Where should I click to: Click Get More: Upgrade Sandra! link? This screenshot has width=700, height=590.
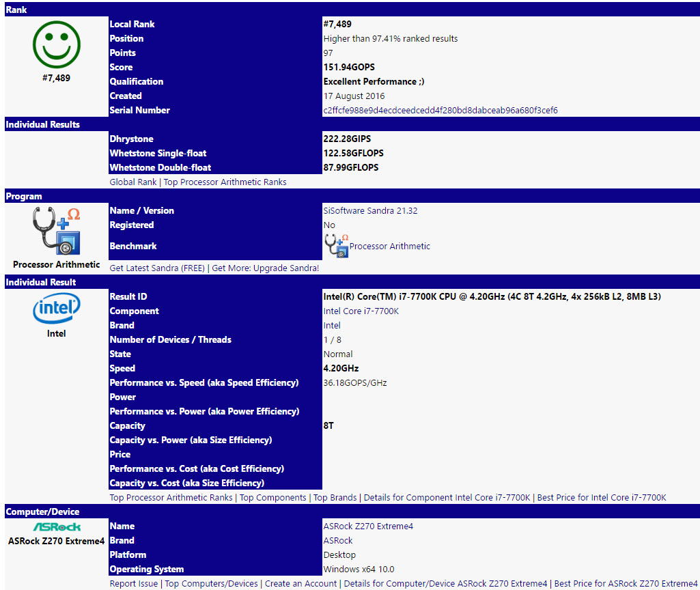265,268
